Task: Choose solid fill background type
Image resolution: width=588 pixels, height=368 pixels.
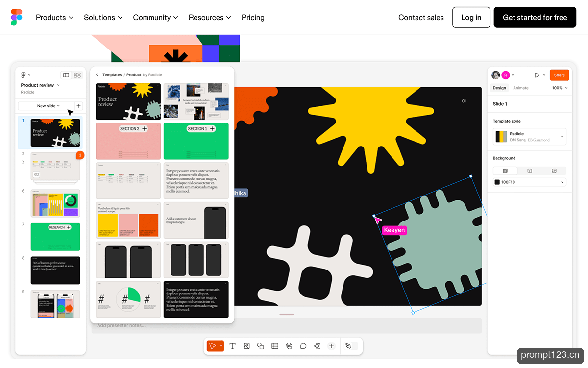Action: [505, 171]
